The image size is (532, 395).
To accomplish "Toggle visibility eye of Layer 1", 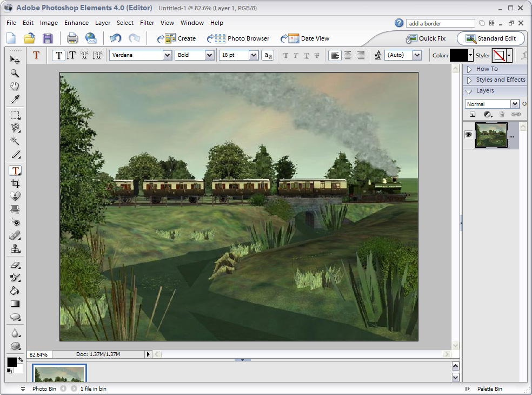I will (x=469, y=135).
